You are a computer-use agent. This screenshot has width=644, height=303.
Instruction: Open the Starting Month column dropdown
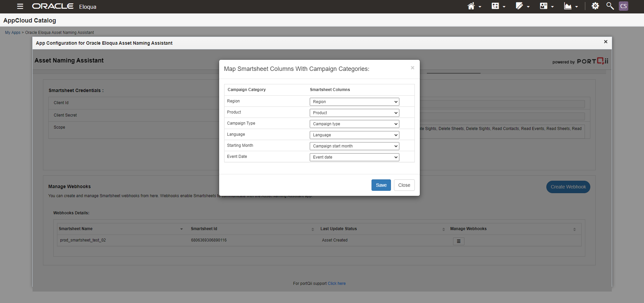point(354,146)
